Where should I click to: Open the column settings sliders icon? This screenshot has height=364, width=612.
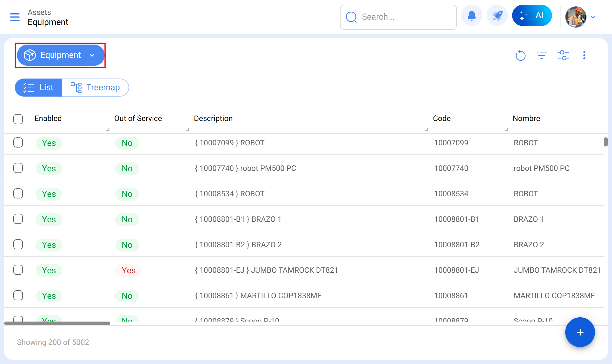coord(563,55)
